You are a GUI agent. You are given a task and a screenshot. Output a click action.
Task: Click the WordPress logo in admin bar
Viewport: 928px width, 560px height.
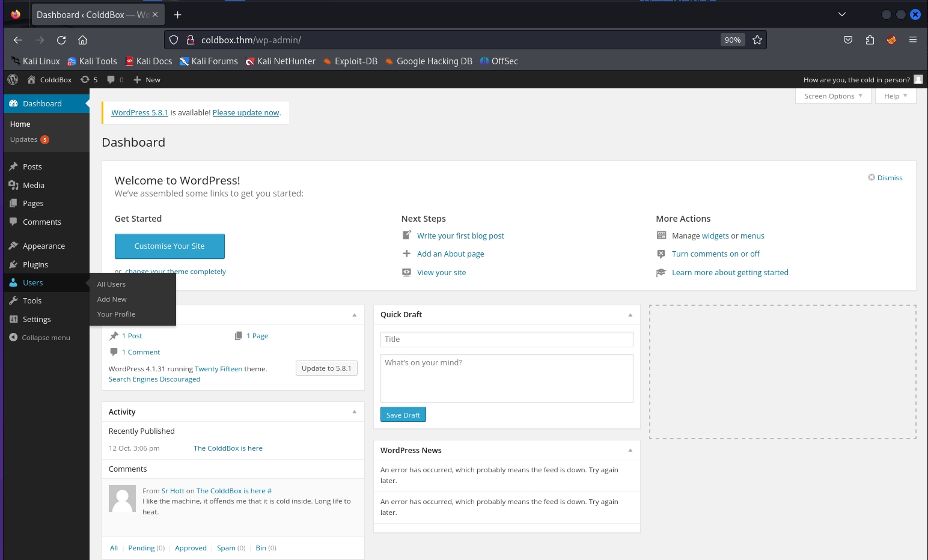13,79
